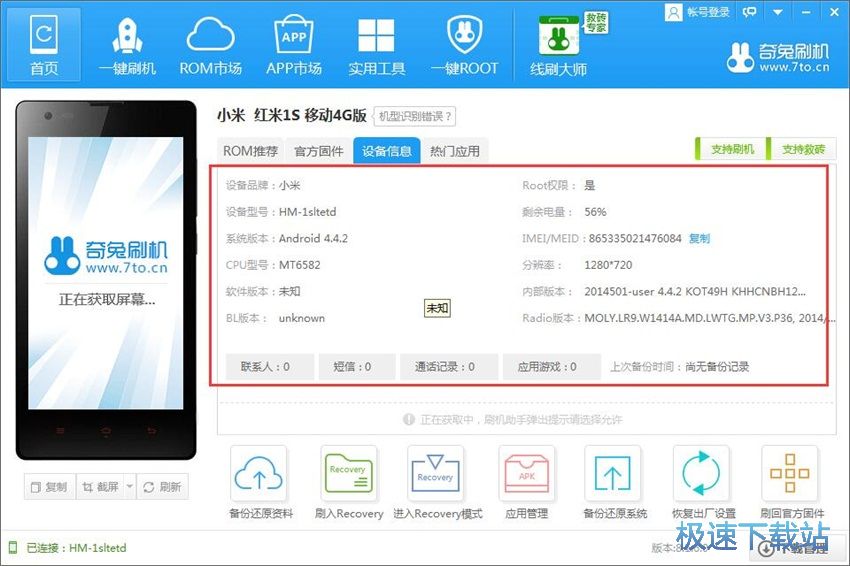This screenshot has height=566, width=850.
Task: Click Radio版本 MOLY.LR9 value
Action: click(710, 318)
